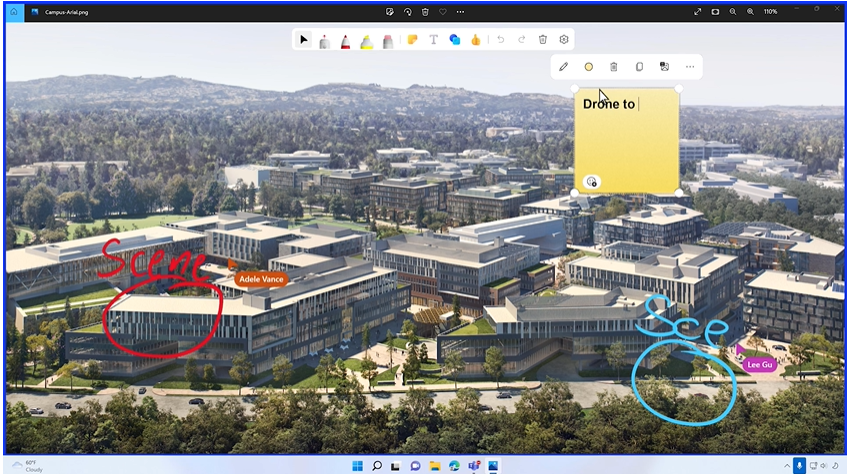Viewport: 848px width, 474px height.
Task: Copy the selected sticky note
Action: (639, 67)
